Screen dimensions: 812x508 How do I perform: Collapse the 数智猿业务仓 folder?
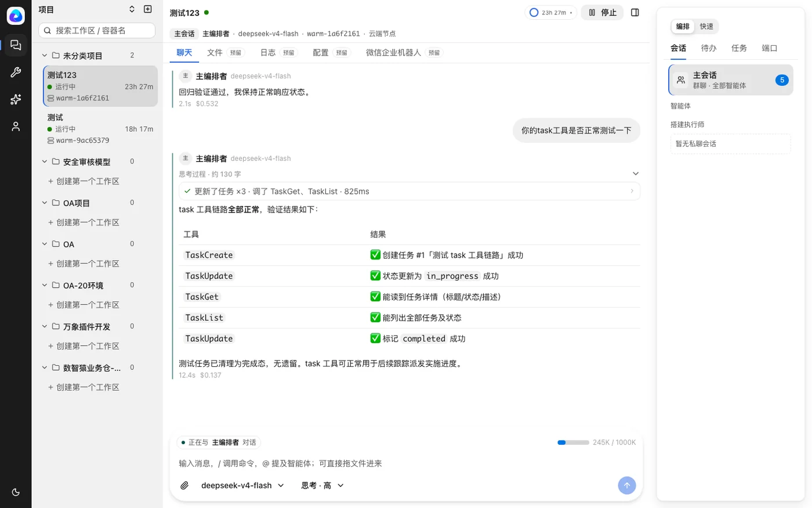pos(45,368)
